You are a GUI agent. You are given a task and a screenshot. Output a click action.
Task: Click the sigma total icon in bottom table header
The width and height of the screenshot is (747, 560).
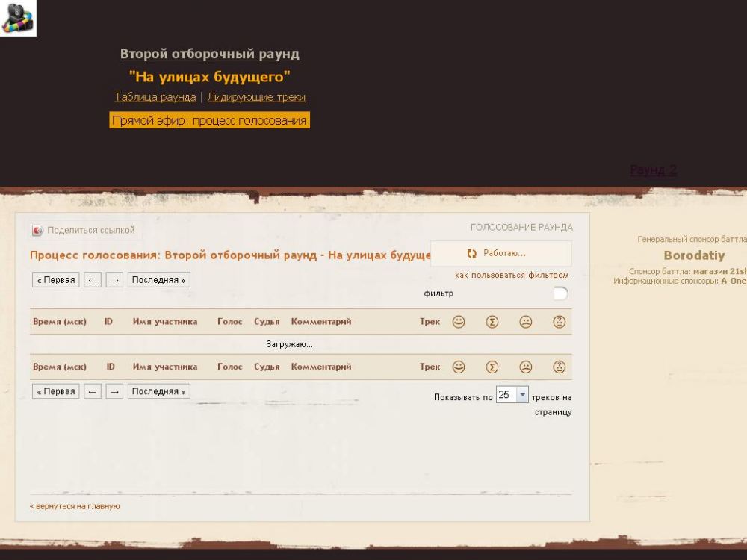click(x=492, y=367)
